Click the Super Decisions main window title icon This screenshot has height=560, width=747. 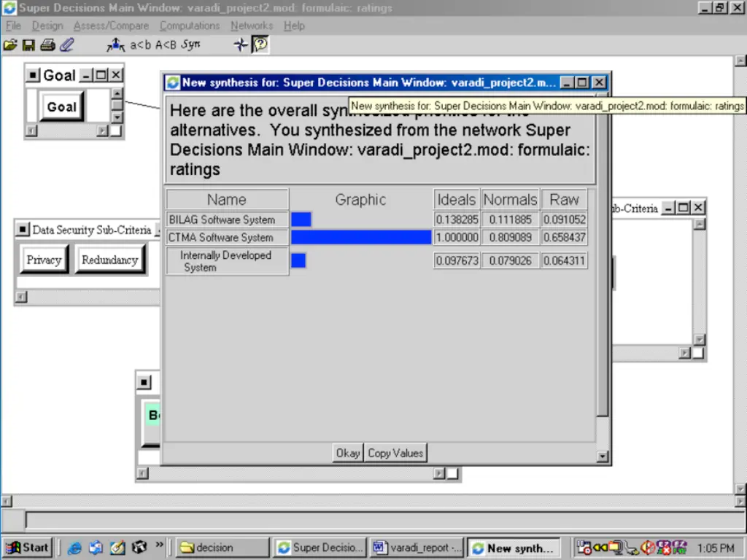click(9, 7)
